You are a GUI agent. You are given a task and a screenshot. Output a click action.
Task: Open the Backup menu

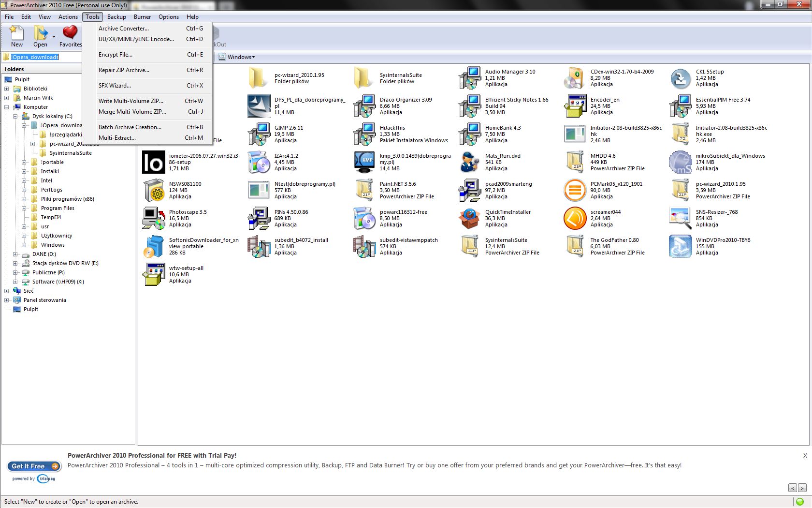coord(116,17)
